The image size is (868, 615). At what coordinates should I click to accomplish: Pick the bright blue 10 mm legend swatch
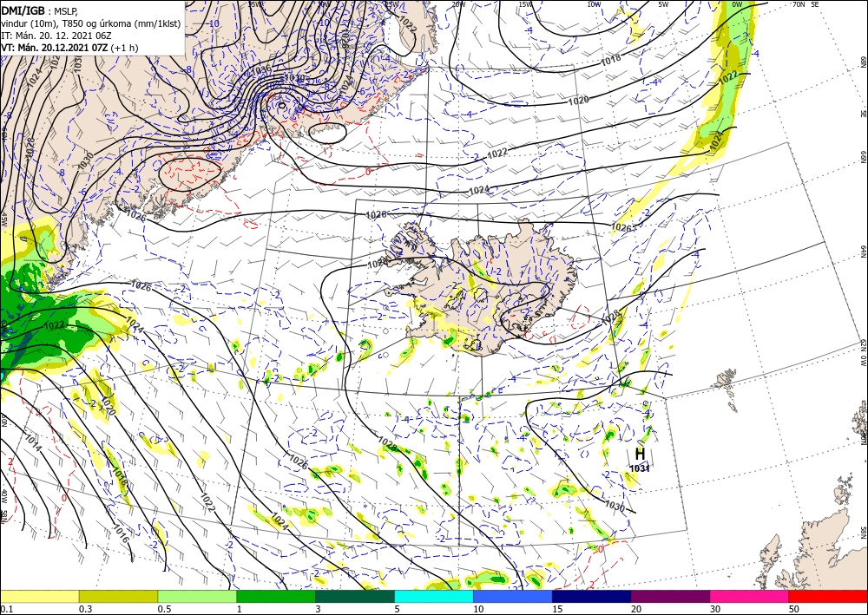[513, 596]
